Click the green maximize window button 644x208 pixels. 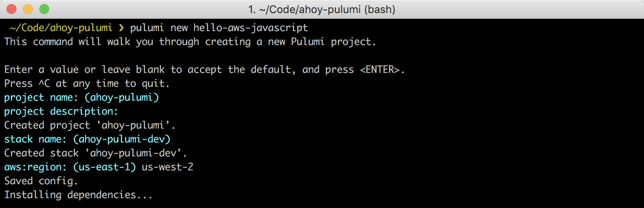(x=44, y=9)
